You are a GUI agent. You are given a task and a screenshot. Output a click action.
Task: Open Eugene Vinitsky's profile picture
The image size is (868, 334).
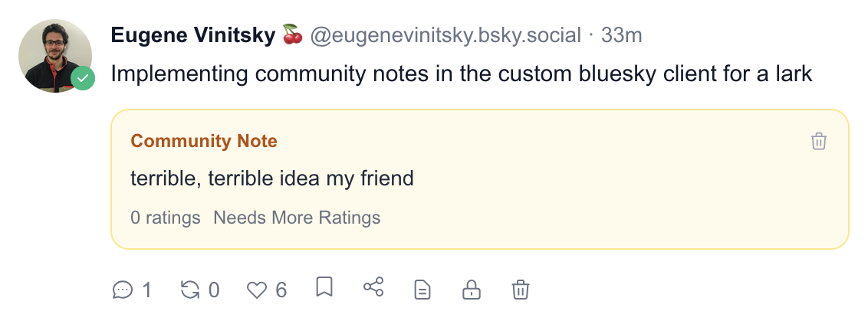point(54,54)
